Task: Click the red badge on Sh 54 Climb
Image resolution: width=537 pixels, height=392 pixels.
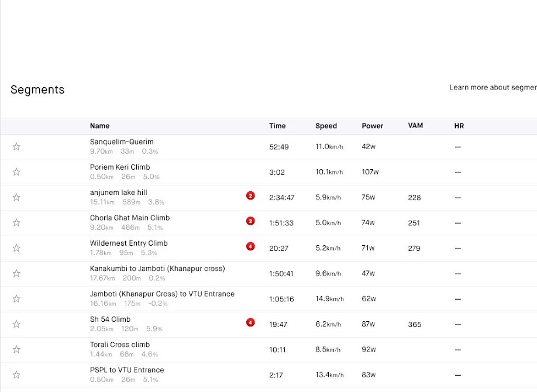Action: coord(250,322)
